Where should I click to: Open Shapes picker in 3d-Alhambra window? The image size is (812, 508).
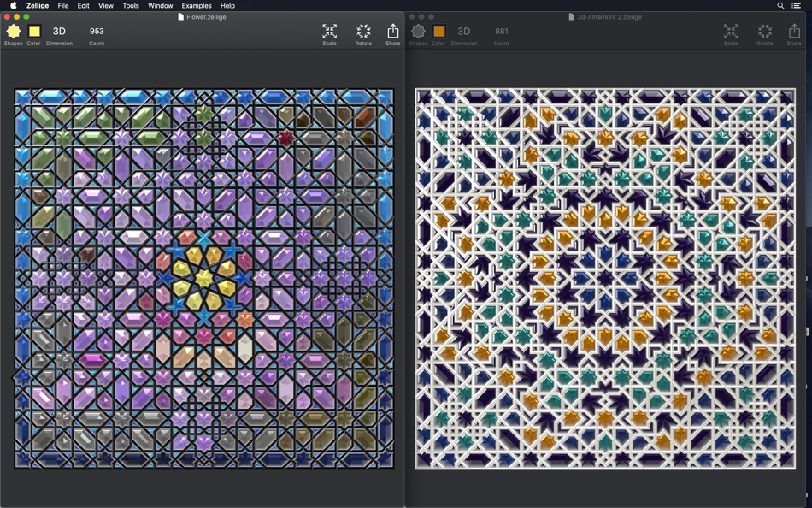tap(418, 32)
